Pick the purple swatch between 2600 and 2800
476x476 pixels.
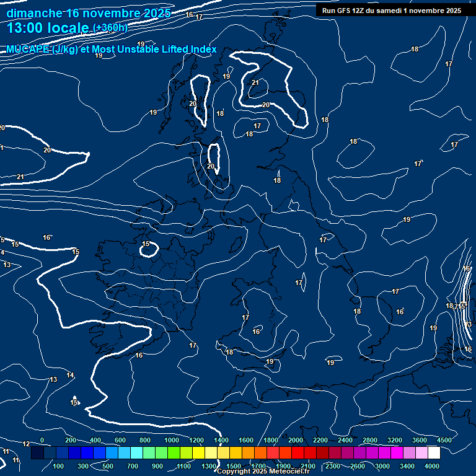pos(360,452)
